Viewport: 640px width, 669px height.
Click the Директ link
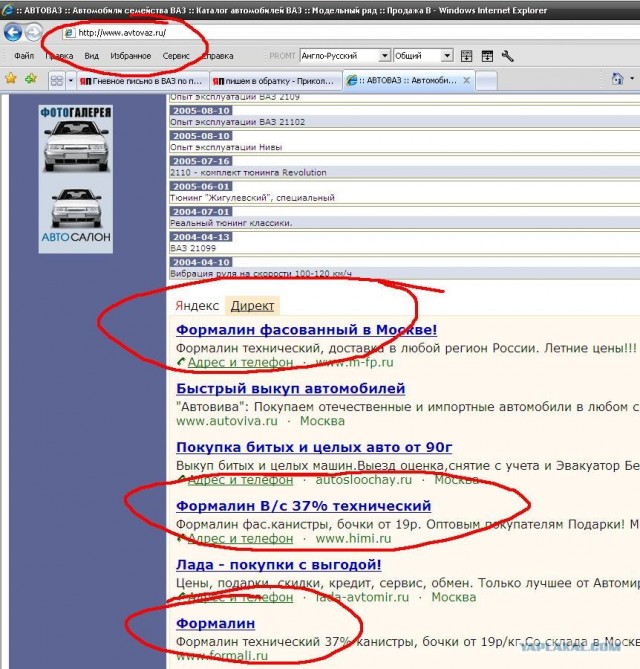pos(252,305)
